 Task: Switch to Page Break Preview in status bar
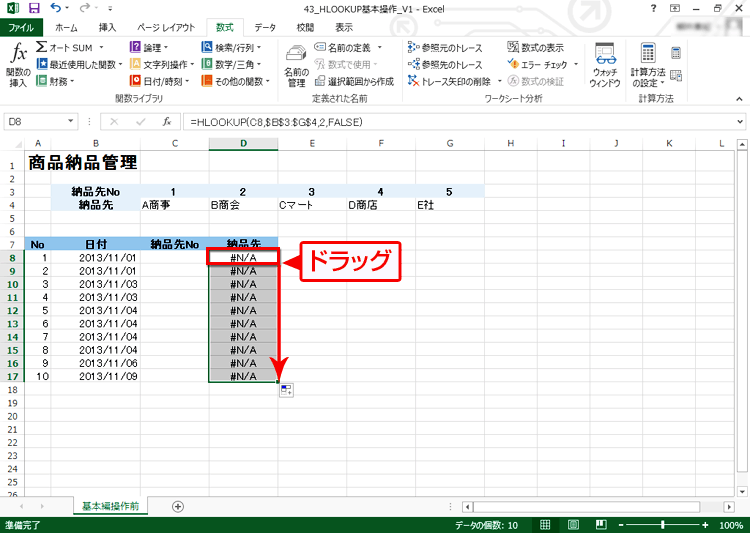tap(601, 525)
